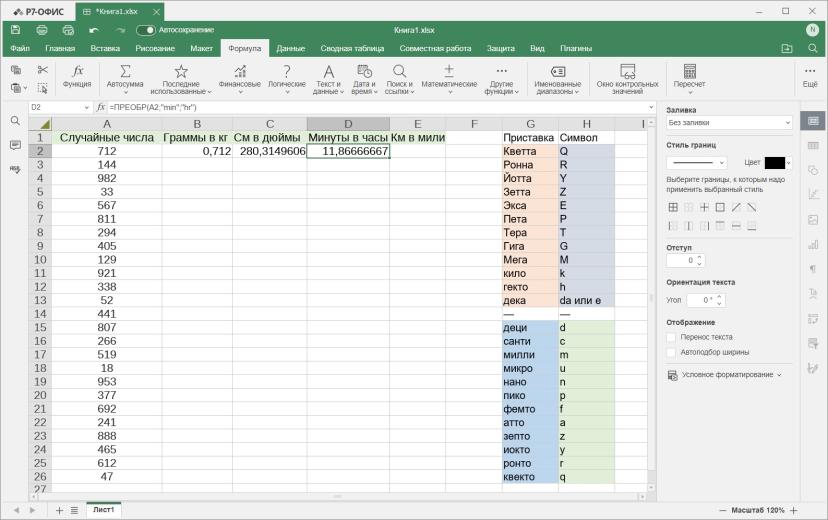Viewport: 828px width, 520px height.
Task: Apply outside borders icon
Action: (x=720, y=207)
